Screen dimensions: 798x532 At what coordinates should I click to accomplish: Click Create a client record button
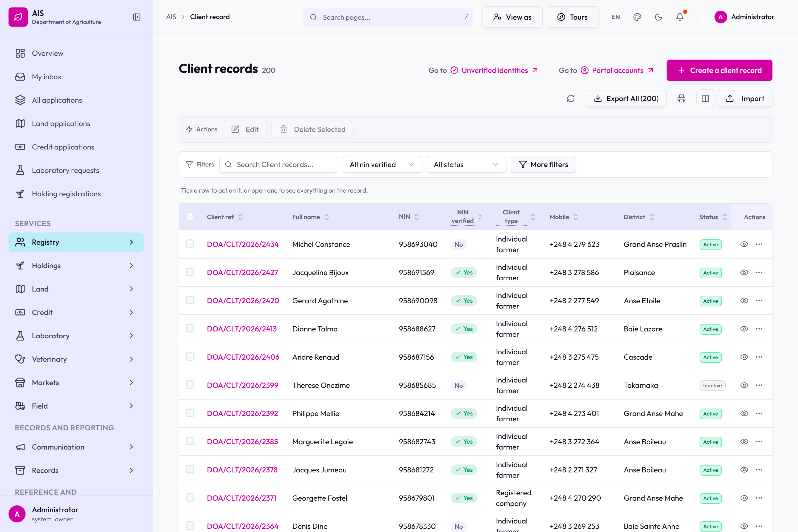coord(719,70)
